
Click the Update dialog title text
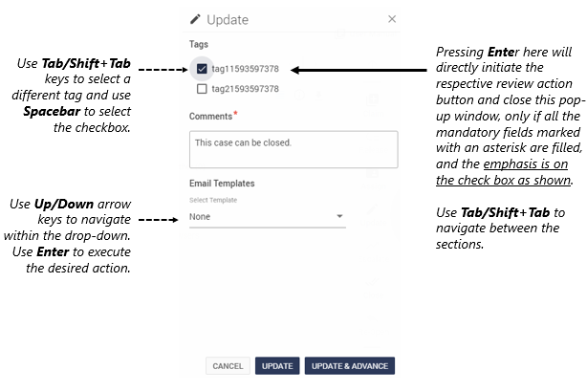(228, 19)
